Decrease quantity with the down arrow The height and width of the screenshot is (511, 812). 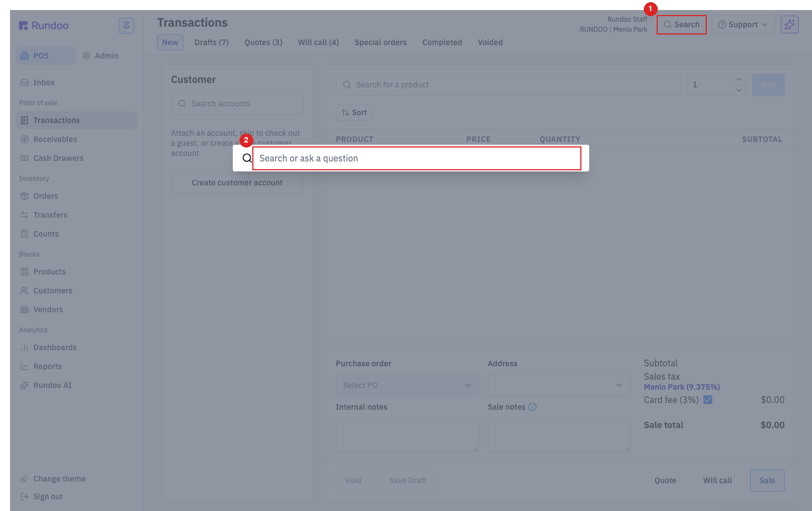coord(739,90)
